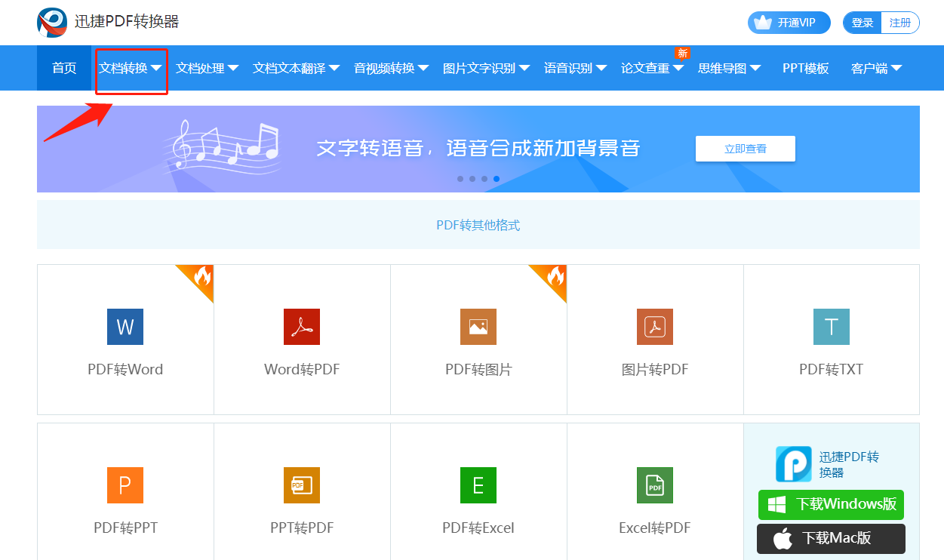Select the fourth carousel indicator dot
The width and height of the screenshot is (944, 560).
496,179
